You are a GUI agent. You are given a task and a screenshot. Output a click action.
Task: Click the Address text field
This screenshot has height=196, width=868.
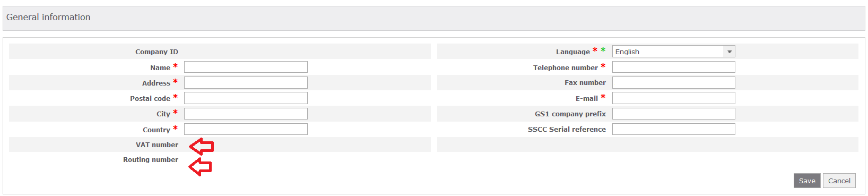(246, 82)
